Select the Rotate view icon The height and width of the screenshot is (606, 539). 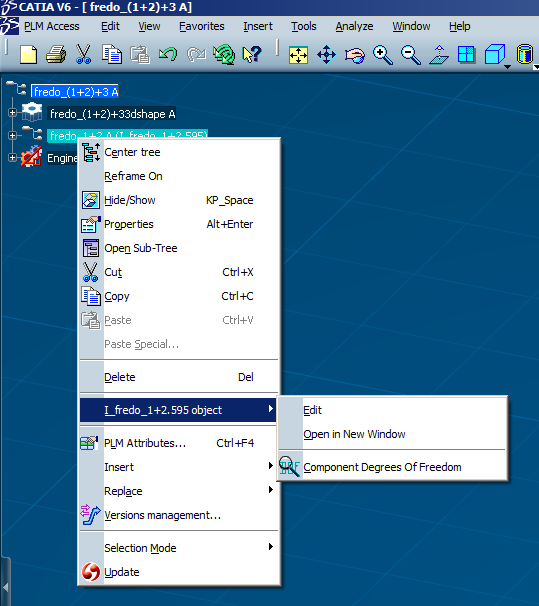click(x=355, y=55)
